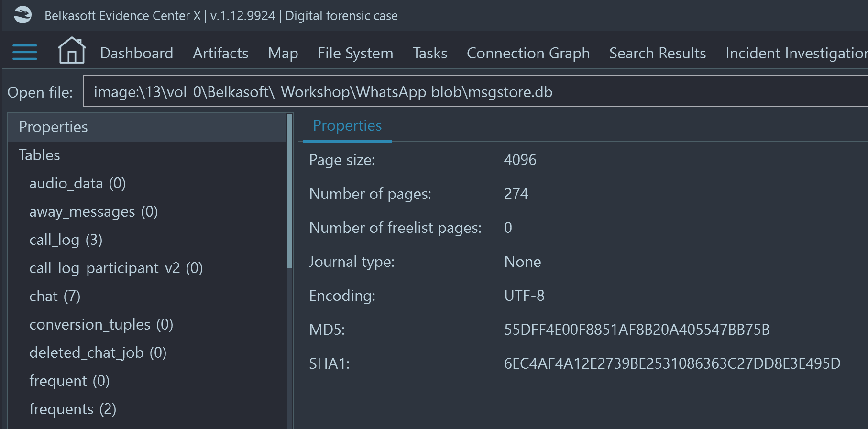868x429 pixels.
Task: Click the Encoding value UTF-8
Action: 524,296
